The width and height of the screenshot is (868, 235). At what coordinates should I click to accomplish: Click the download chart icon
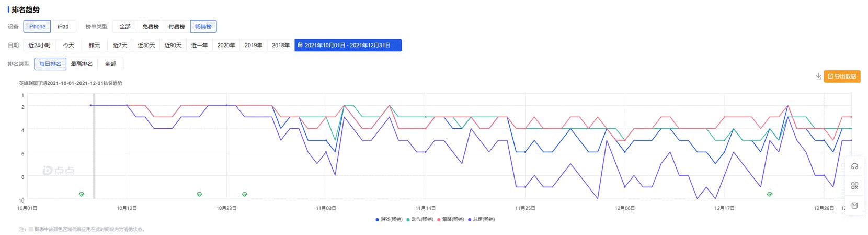coord(818,76)
